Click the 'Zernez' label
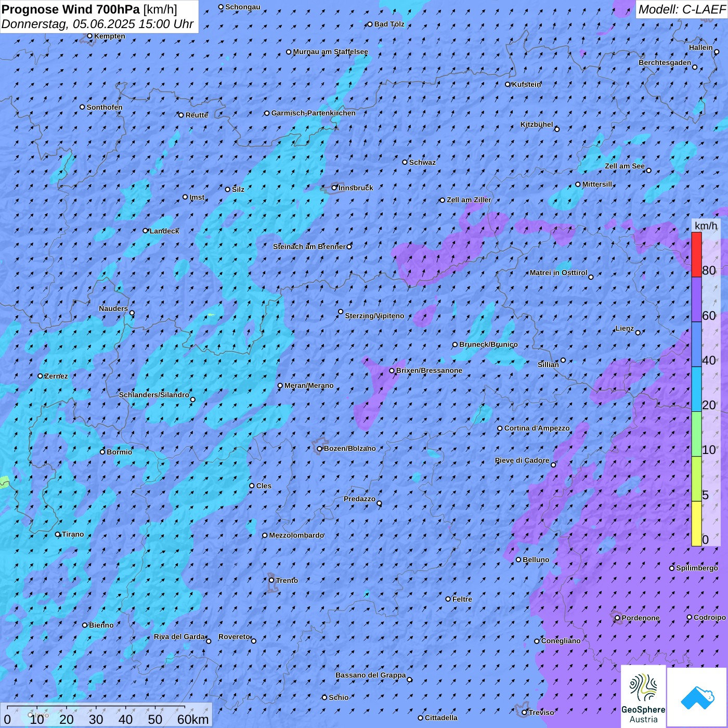 [x=56, y=376]
